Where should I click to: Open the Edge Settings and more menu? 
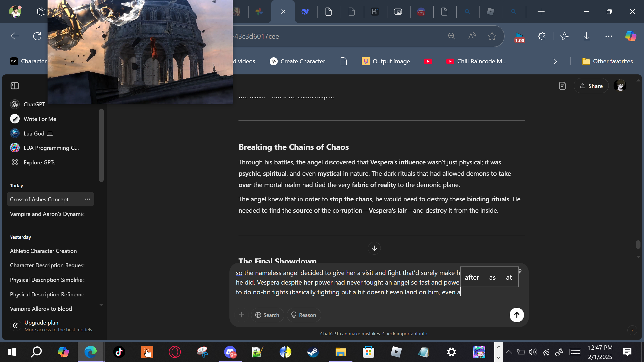coord(609,36)
